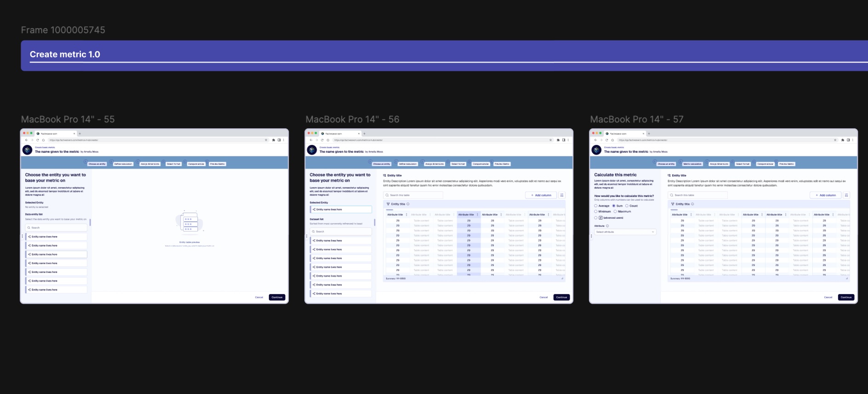Viewport: 868px width, 394px height.
Task: Click the Selected Entity box in frame 56
Action: [341, 209]
